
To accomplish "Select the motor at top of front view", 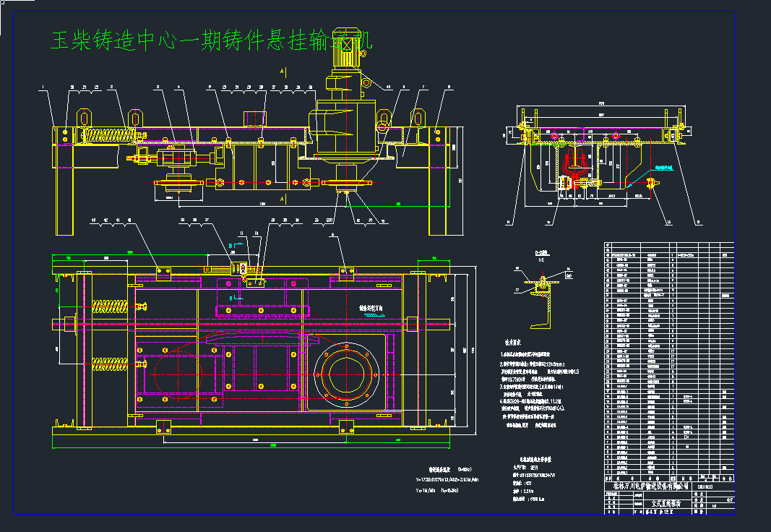I will pos(345,51).
